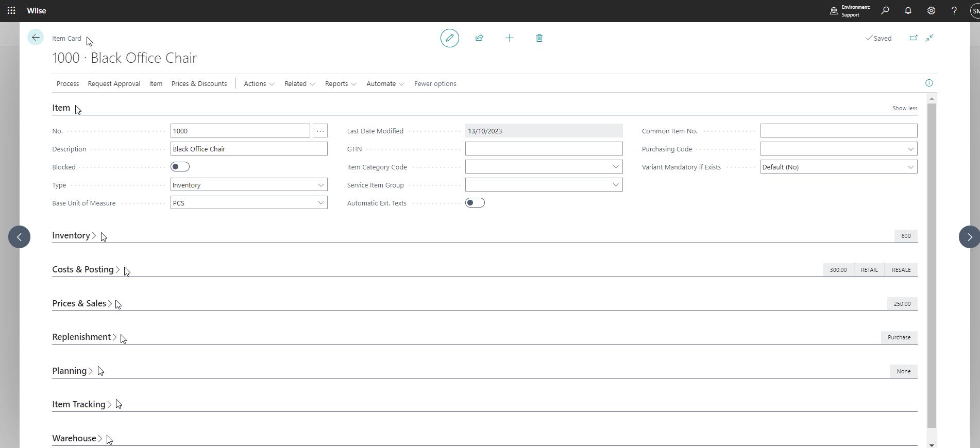Open the settings gear icon
Viewport: 980px width, 448px height.
[x=931, y=11]
